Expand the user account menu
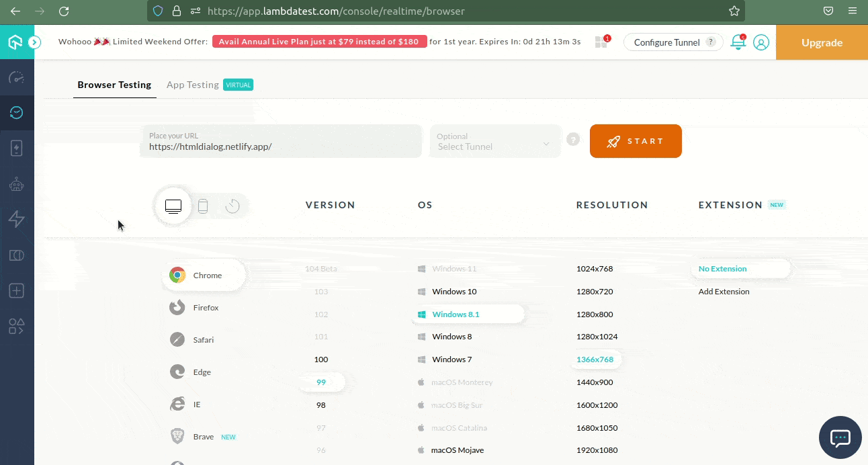This screenshot has width=868, height=465. pyautogui.click(x=761, y=42)
